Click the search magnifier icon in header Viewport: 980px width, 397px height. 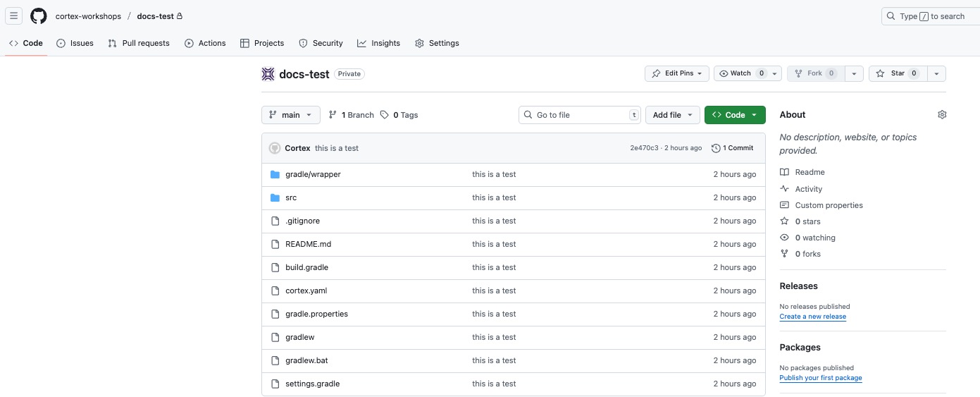(891, 16)
